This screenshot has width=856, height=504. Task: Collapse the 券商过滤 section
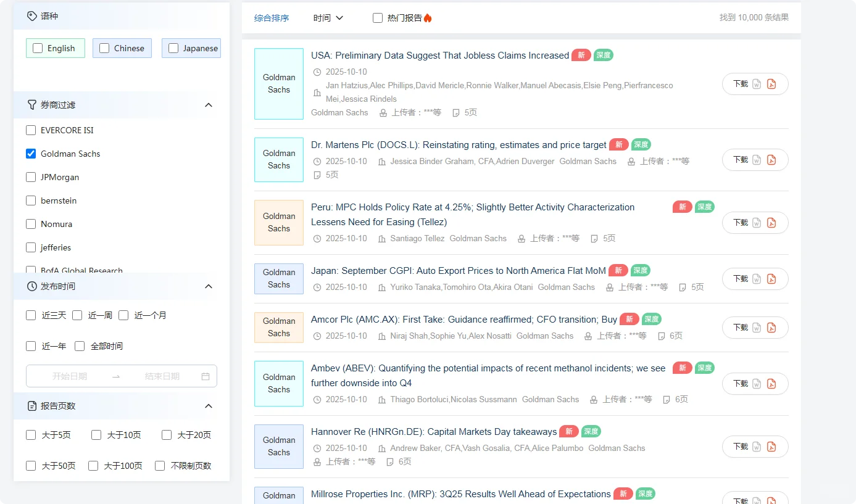209,105
